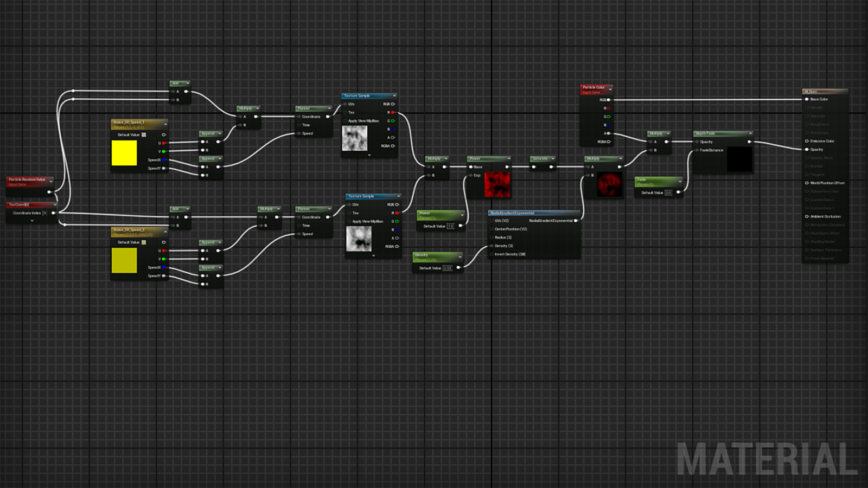Click the Power parameter Default Value output pin

tap(460, 226)
